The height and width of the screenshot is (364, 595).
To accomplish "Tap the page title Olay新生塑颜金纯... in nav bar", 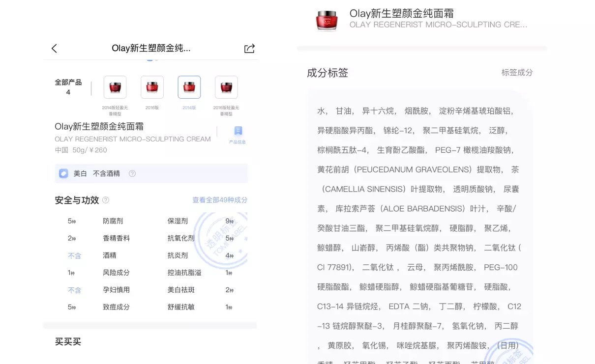I will 151,48.
